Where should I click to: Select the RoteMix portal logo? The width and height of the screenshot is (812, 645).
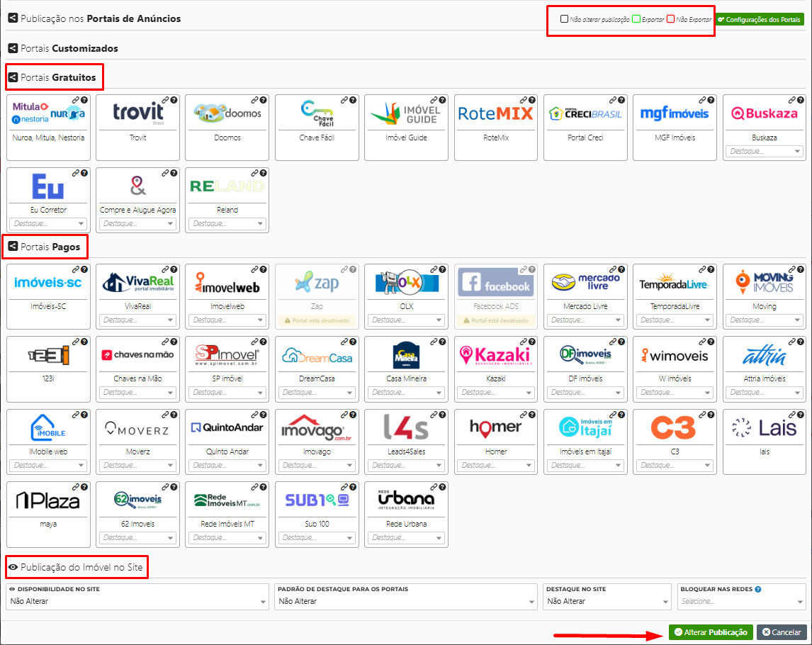tap(495, 114)
